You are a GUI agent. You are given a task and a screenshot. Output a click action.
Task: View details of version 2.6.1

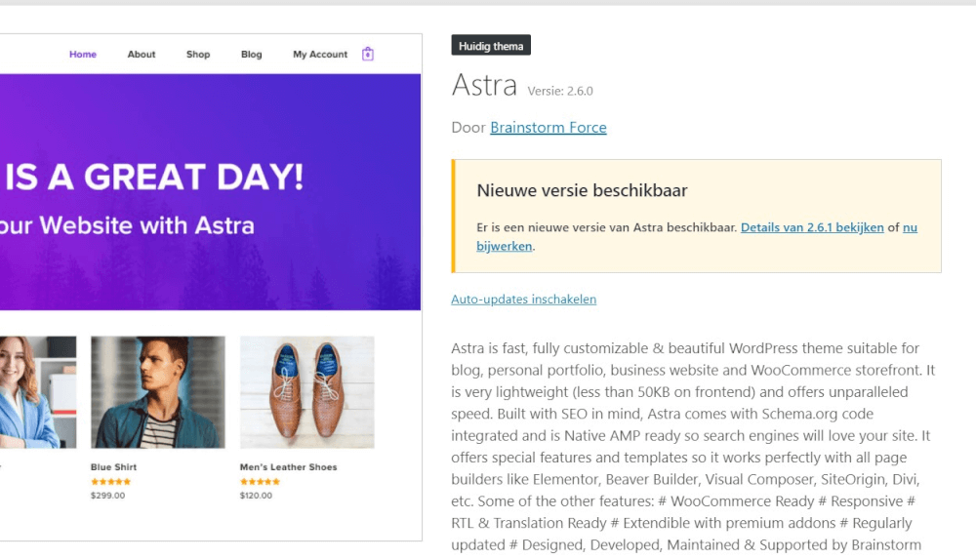pos(812,227)
